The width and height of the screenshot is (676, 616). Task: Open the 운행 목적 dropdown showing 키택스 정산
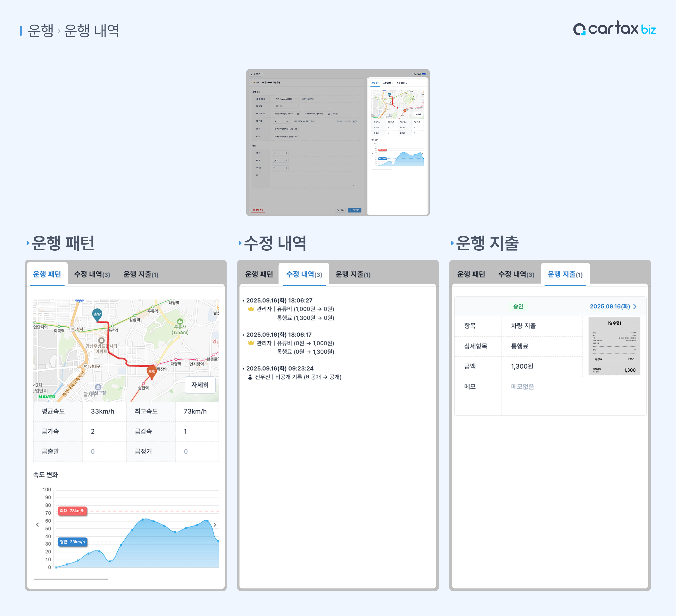click(285, 106)
